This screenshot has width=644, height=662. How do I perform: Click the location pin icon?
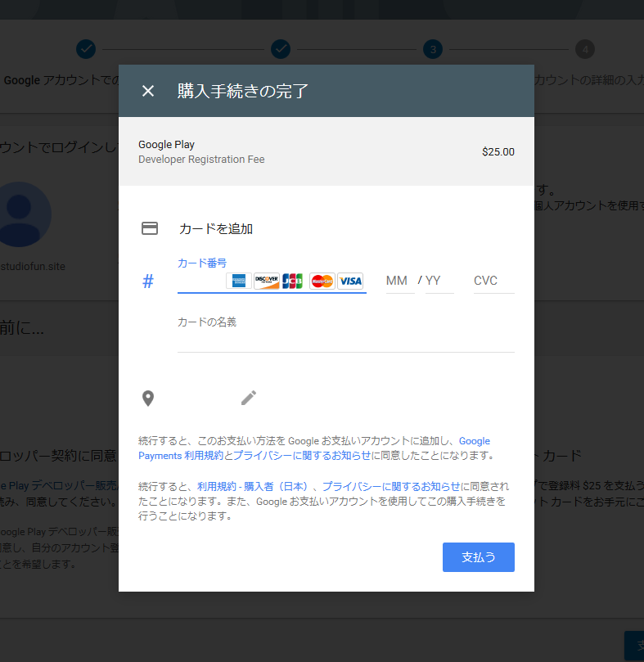pyautogui.click(x=148, y=399)
